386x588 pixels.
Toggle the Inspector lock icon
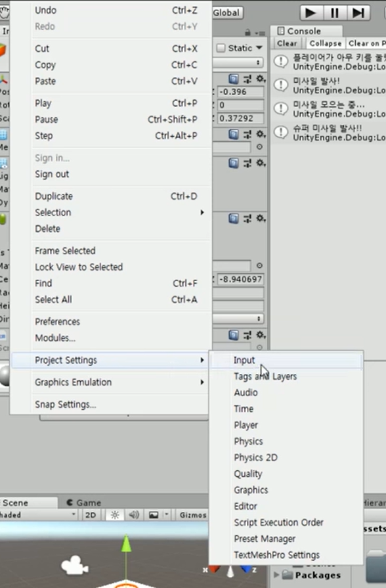[247, 33]
